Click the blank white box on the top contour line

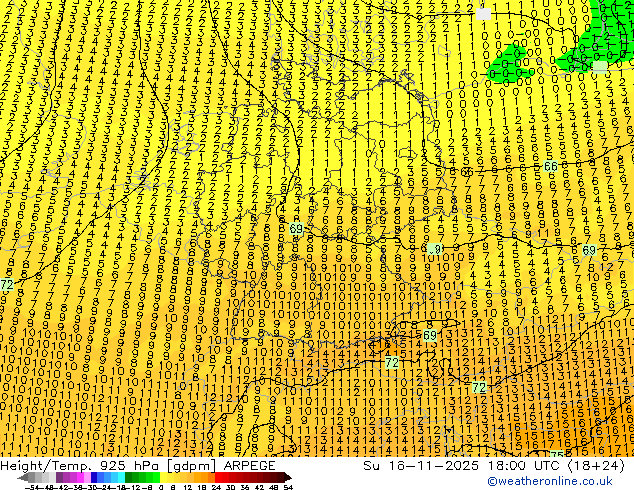[x=483, y=14]
